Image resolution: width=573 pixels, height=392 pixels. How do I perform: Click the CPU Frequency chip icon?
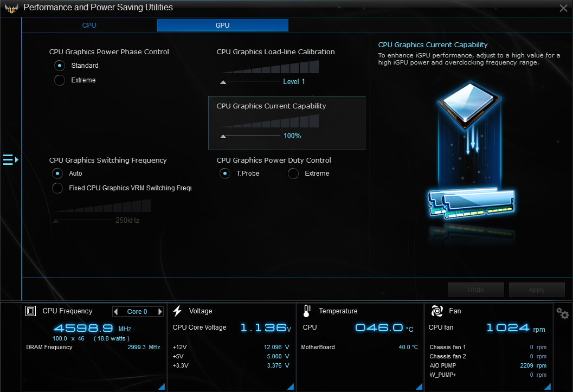(31, 311)
